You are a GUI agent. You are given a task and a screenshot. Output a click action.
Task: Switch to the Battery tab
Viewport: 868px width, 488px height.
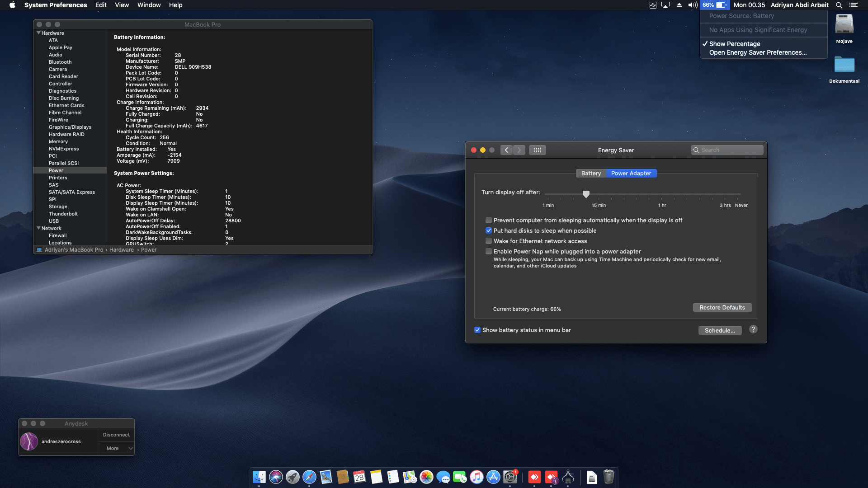(x=591, y=173)
